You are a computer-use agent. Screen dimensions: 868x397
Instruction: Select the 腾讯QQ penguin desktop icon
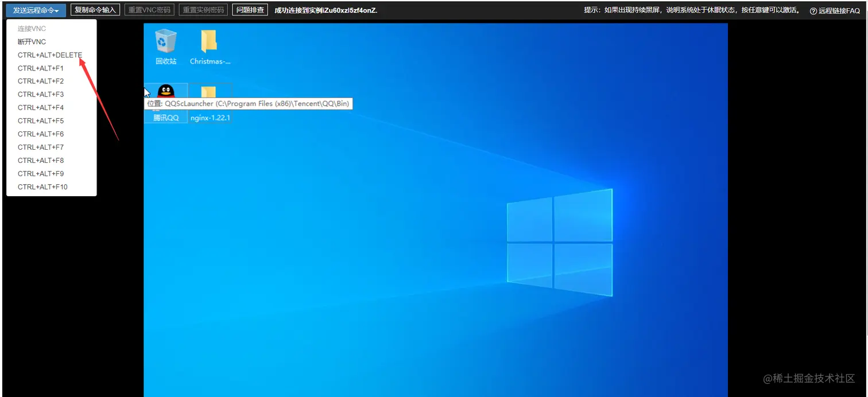(x=166, y=92)
